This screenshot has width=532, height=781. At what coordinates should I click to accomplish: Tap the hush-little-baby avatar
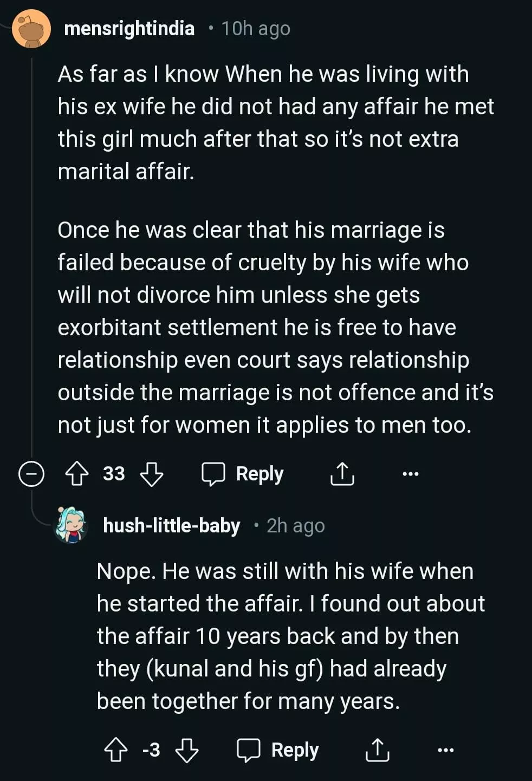point(72,525)
